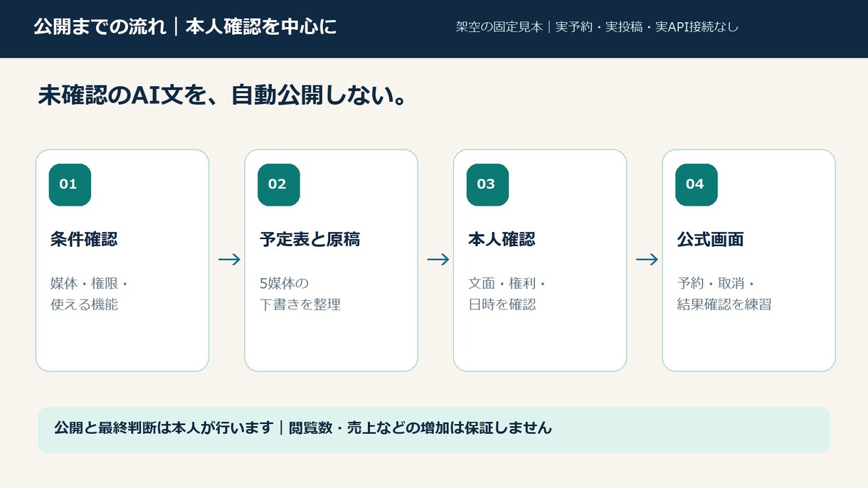Click the 下書きを整理 line
868x488 pixels.
pos(300,304)
